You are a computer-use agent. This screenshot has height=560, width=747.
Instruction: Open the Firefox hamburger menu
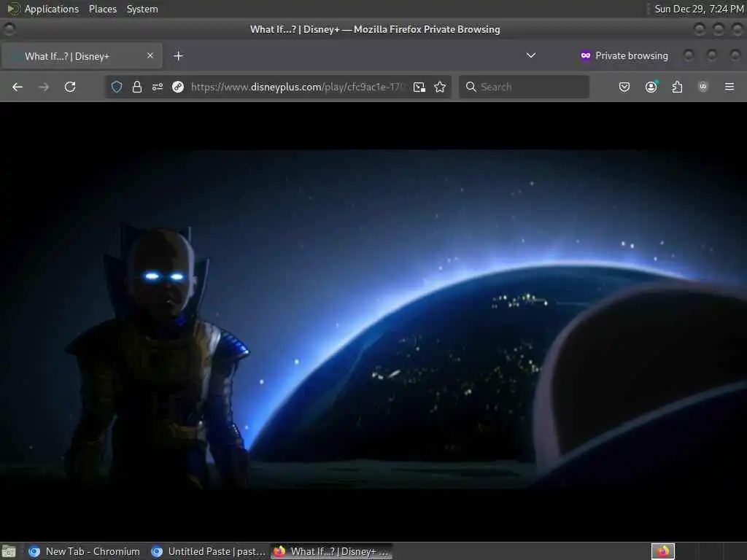(729, 87)
